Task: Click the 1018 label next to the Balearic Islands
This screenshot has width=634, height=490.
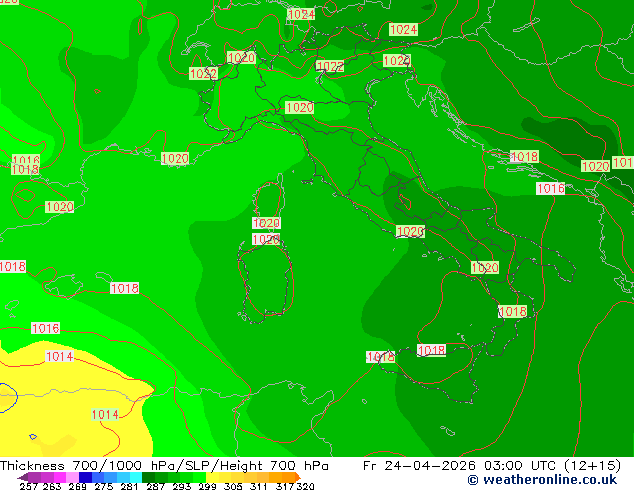Action: pyautogui.click(x=125, y=288)
